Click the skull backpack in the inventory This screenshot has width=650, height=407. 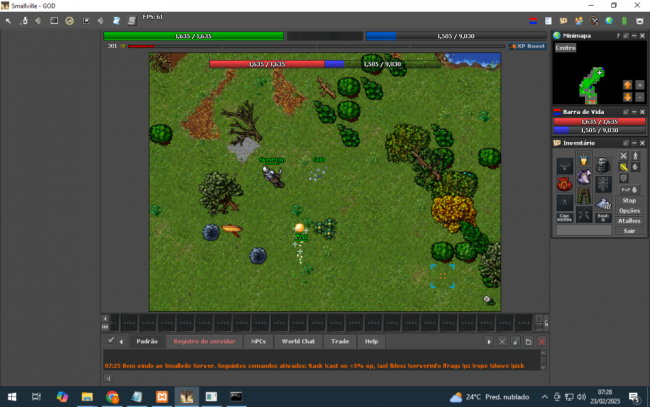[x=603, y=166]
